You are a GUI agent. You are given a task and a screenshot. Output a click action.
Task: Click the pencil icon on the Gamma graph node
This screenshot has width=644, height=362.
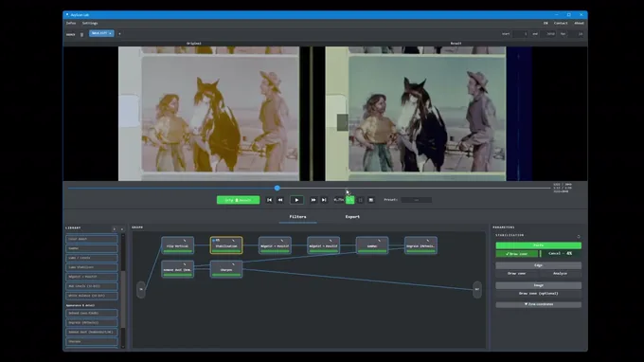click(x=379, y=241)
